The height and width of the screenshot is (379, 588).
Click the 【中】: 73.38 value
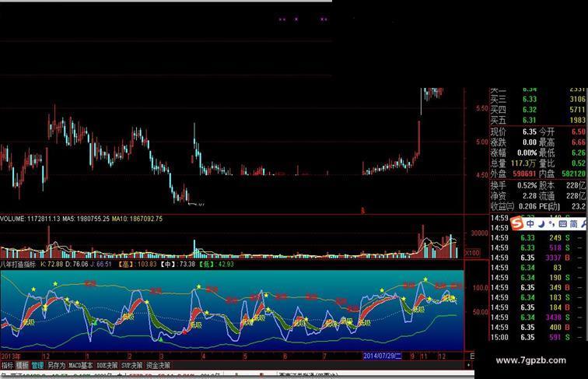177,264
